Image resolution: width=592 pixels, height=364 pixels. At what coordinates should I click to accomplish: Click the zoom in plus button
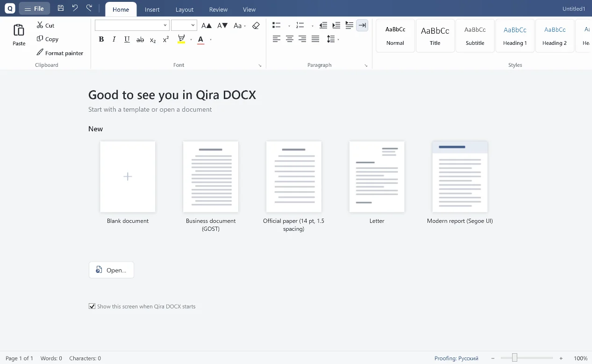click(561, 358)
